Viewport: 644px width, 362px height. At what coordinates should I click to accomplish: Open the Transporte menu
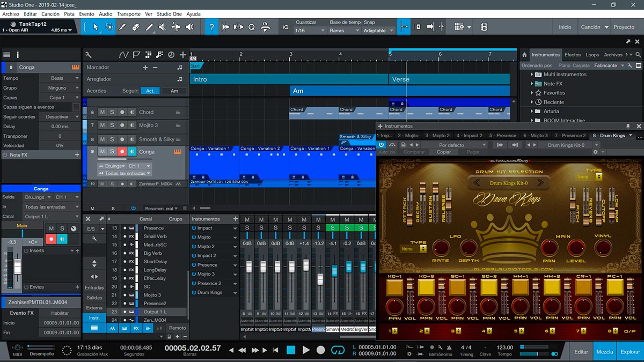(129, 14)
